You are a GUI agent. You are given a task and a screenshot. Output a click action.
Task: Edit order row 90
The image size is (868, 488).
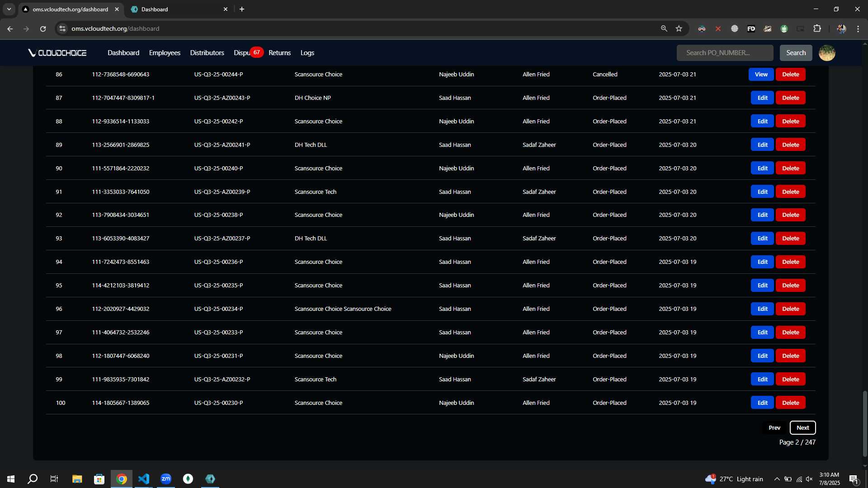762,168
